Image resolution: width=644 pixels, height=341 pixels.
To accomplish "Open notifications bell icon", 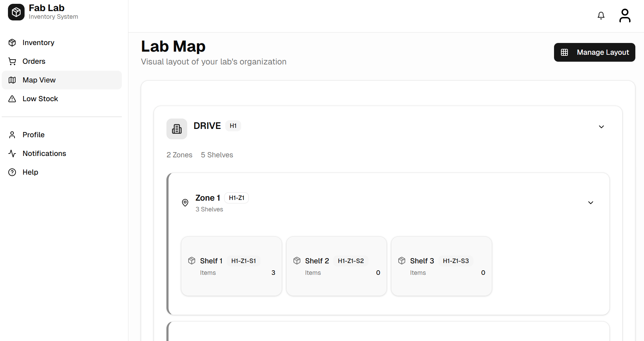I will coord(601,16).
